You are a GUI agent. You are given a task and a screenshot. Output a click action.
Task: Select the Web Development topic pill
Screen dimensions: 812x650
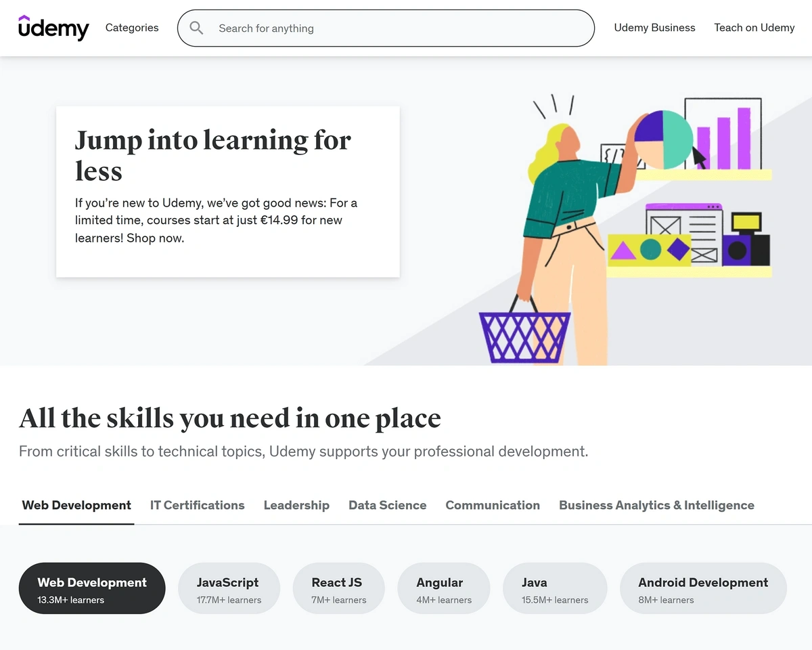tap(92, 588)
